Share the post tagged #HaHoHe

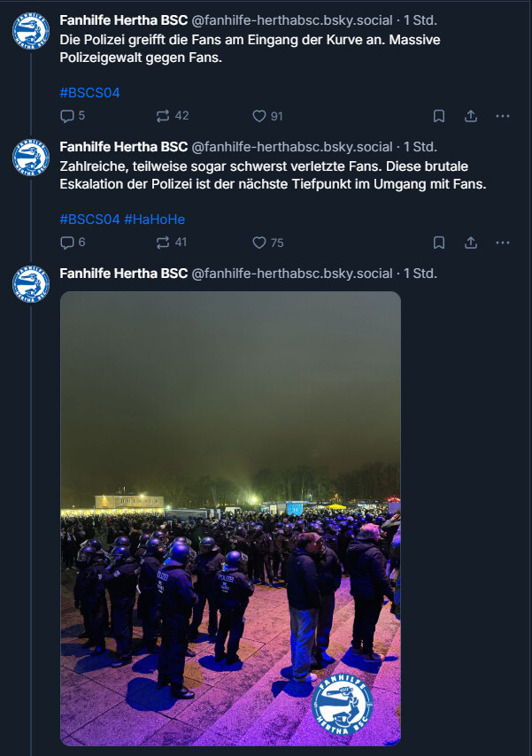pos(471,243)
